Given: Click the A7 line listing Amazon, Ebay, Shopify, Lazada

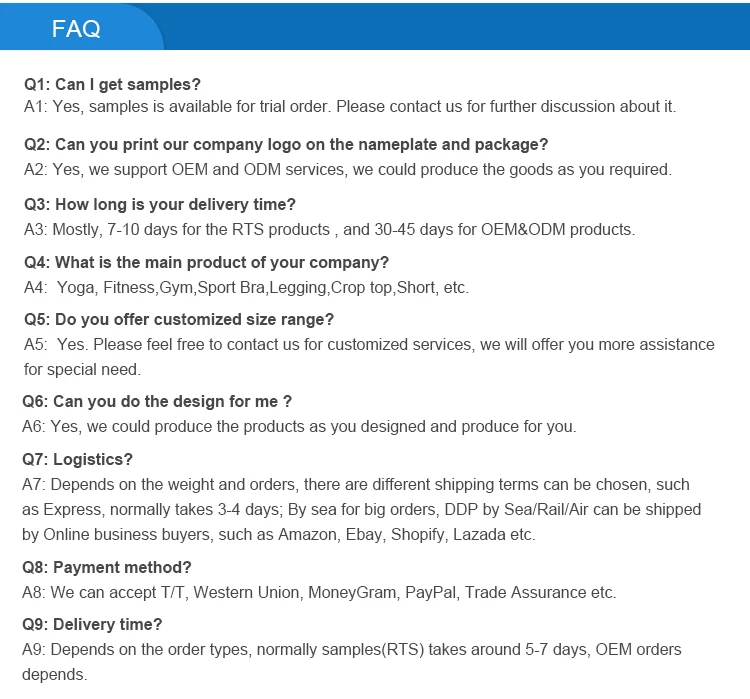Looking at the screenshot, I should [278, 534].
